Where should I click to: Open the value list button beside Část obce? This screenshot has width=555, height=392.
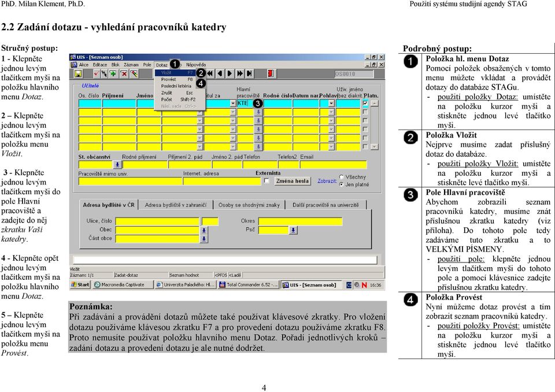pos(204,239)
